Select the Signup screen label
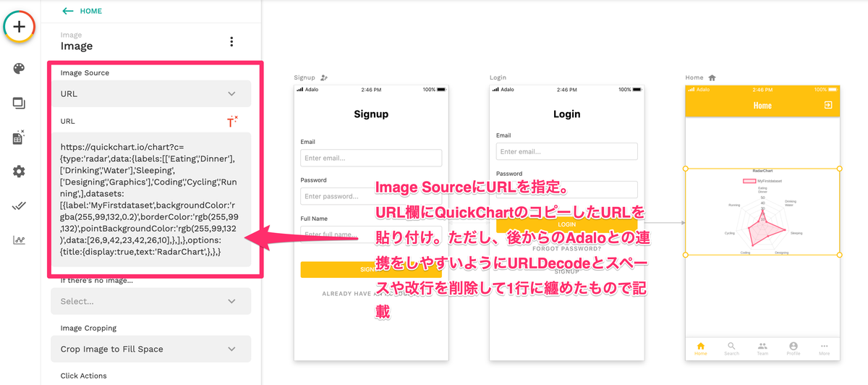The image size is (868, 385). (x=305, y=77)
